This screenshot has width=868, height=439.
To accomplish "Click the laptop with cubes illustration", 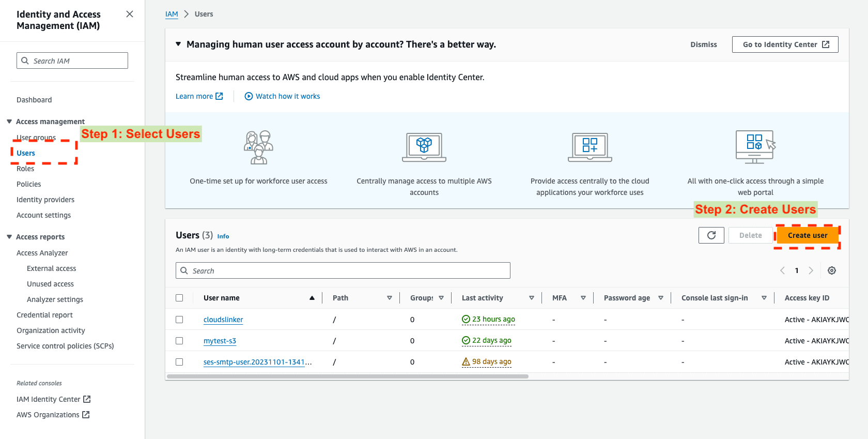I will click(424, 147).
